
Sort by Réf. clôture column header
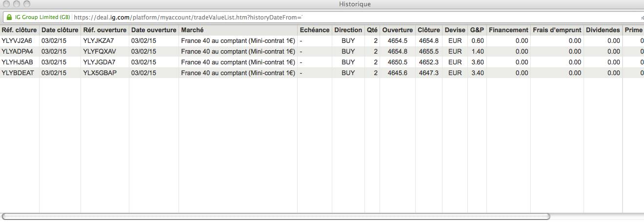click(x=19, y=30)
